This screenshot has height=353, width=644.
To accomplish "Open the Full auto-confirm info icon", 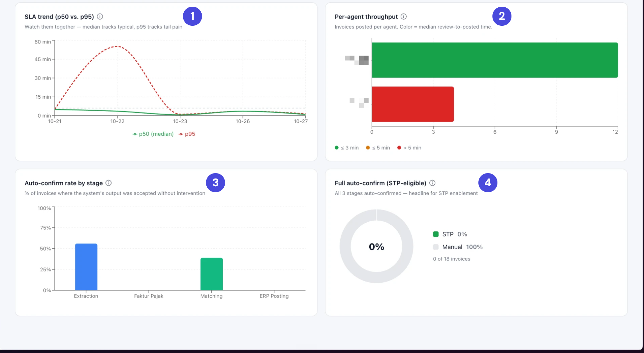I will pyautogui.click(x=432, y=183).
